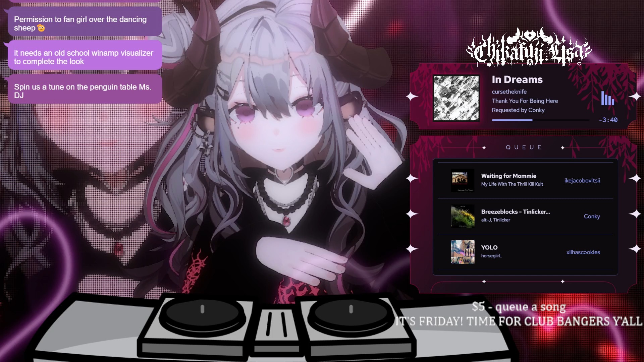Click the DJ mixer faders between turntables
Screen dimensions: 644x362
click(277, 324)
